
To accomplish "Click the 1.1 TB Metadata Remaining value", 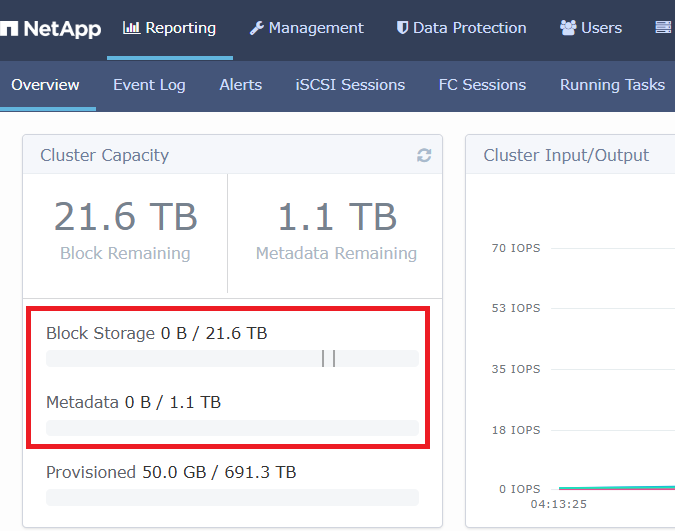I will 336,217.
